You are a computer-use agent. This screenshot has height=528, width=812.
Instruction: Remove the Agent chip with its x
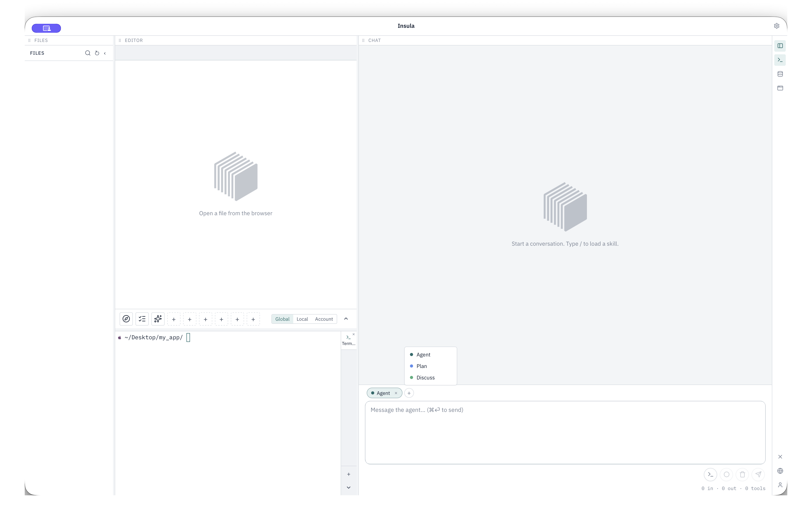[x=396, y=393]
